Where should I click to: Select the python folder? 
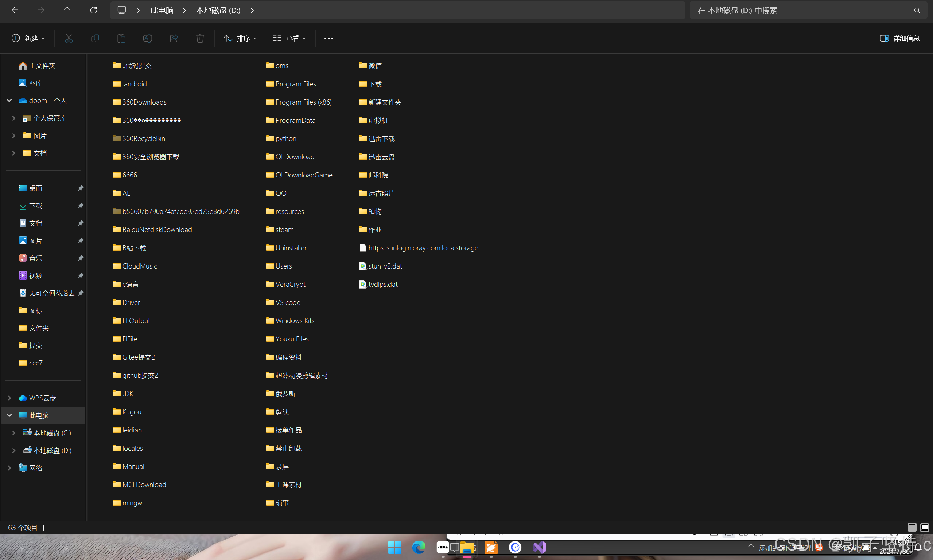point(281,138)
